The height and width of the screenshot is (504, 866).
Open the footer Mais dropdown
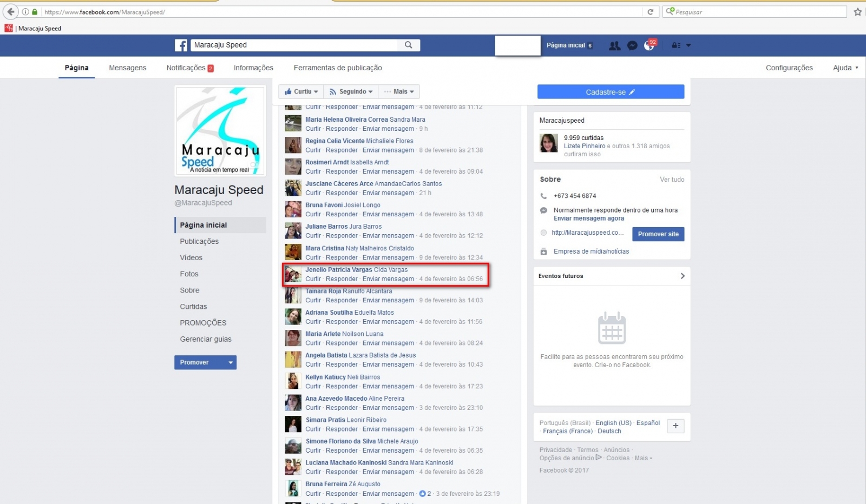(x=644, y=458)
